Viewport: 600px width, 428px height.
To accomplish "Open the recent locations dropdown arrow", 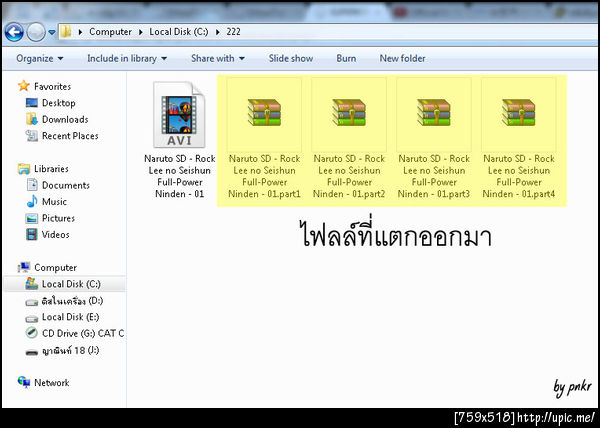I will pyautogui.click(x=52, y=33).
